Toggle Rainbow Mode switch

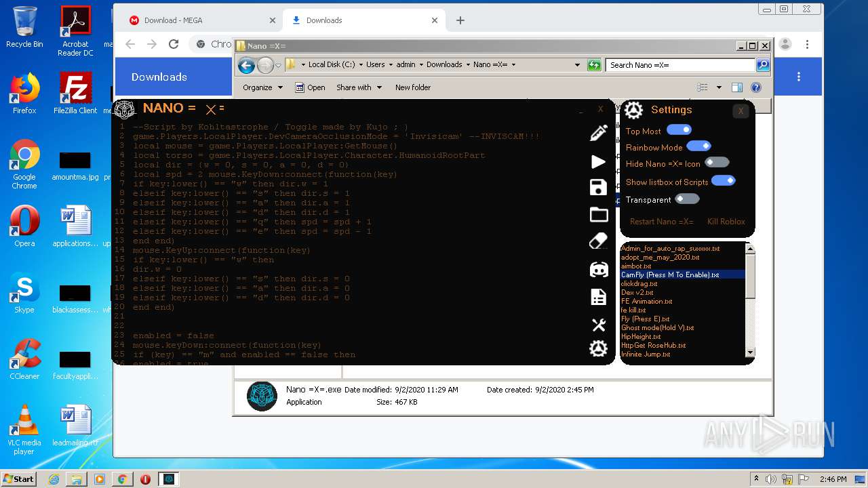point(698,146)
